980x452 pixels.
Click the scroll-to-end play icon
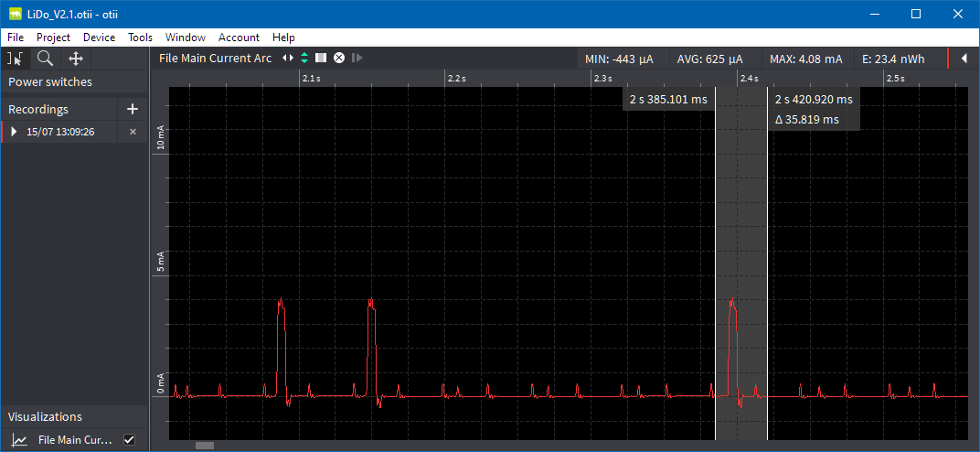(357, 59)
